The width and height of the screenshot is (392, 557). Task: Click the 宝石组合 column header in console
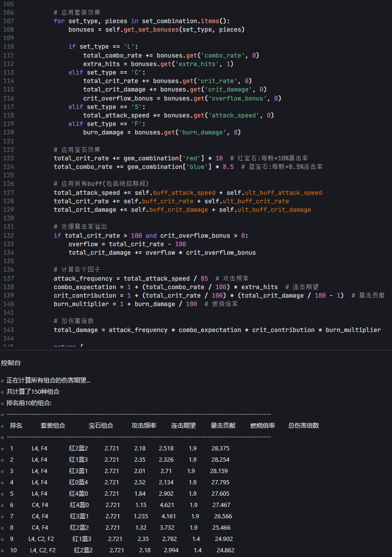pos(101,425)
